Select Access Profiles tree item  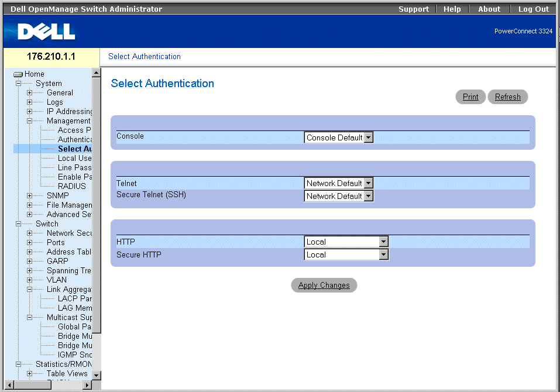click(75, 130)
